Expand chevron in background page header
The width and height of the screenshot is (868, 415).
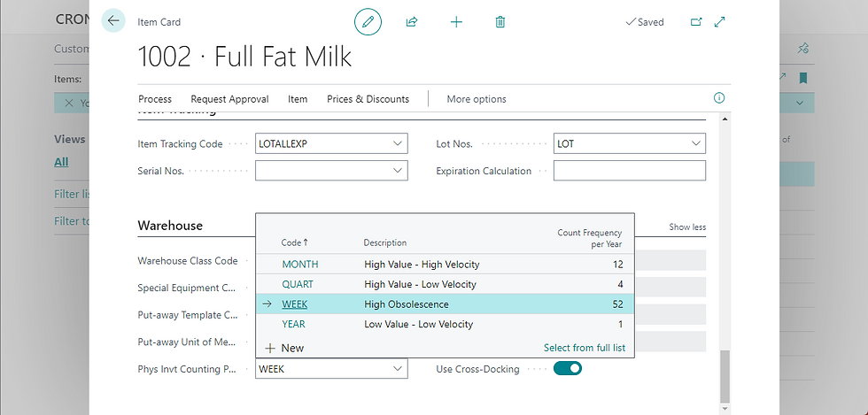(x=800, y=103)
